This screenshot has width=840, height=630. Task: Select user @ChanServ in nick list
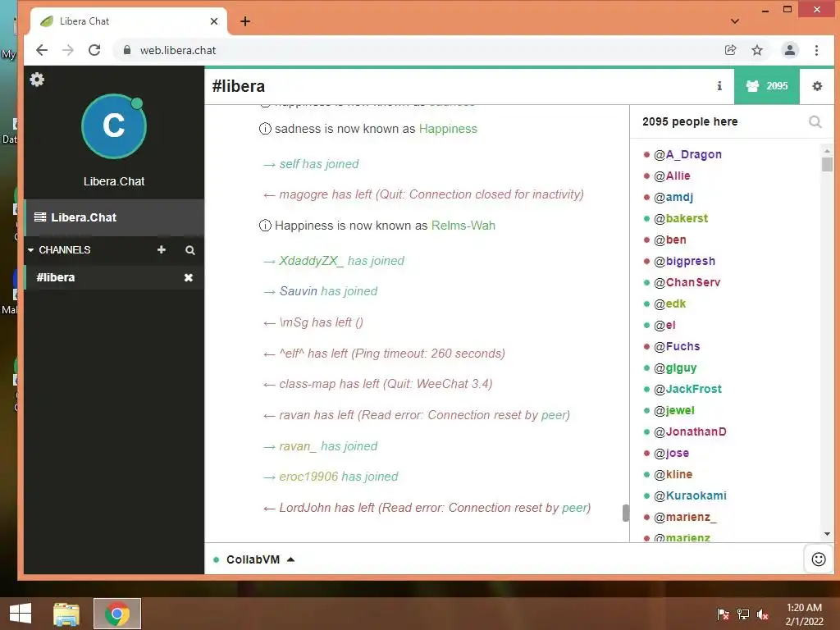tap(687, 282)
